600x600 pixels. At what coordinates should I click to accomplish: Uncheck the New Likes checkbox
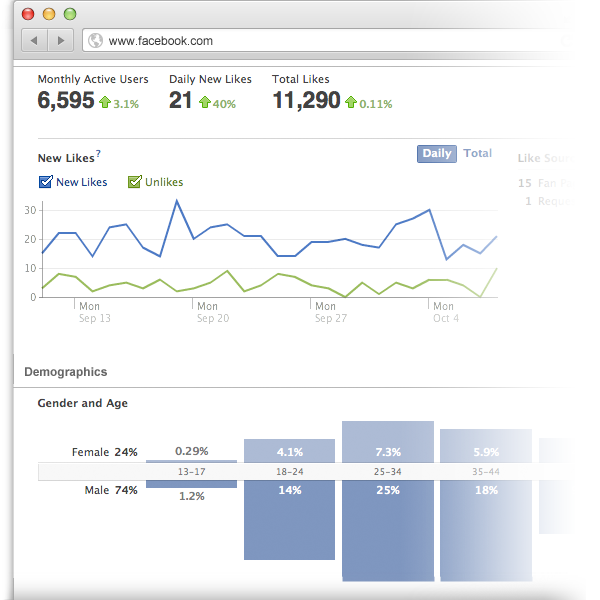click(x=46, y=182)
